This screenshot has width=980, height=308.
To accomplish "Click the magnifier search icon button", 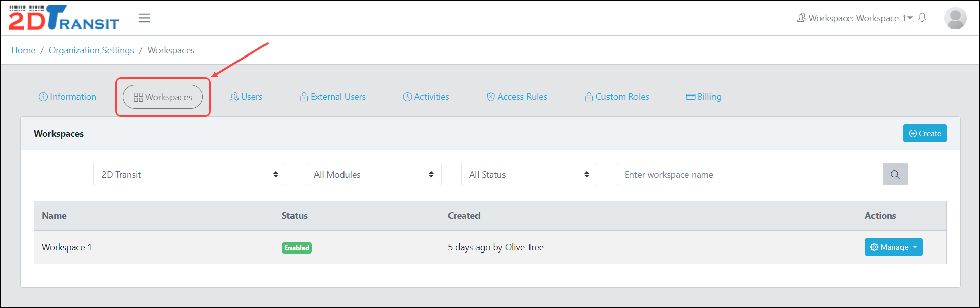I will pyautogui.click(x=895, y=175).
